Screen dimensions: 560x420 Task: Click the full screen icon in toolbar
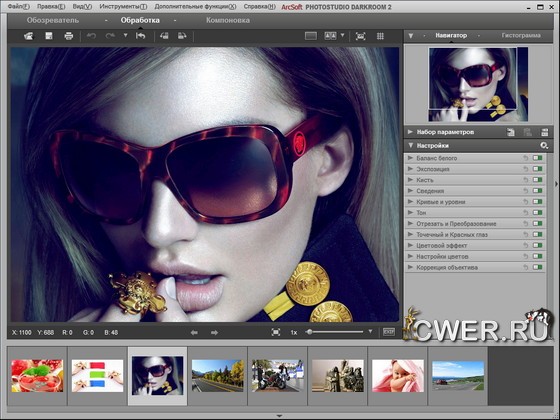[361, 36]
